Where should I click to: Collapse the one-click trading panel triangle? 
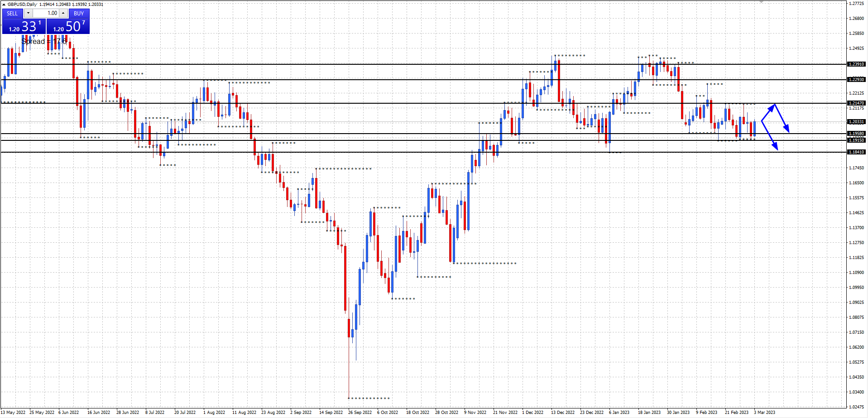[4, 5]
